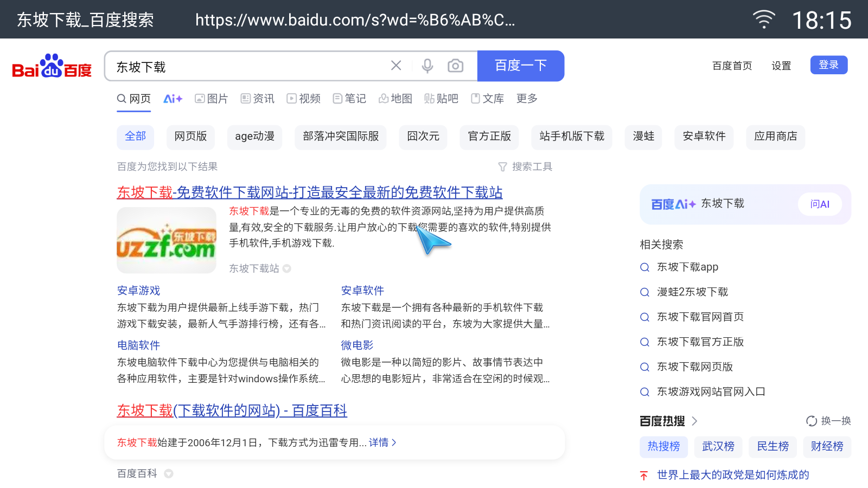Select the 官方正版 filter chip
The height and width of the screenshot is (488, 868).
489,137
